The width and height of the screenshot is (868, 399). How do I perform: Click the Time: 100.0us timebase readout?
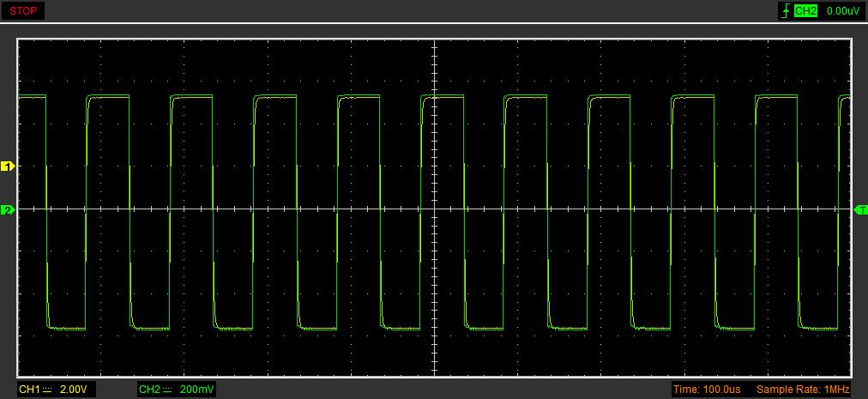click(707, 390)
